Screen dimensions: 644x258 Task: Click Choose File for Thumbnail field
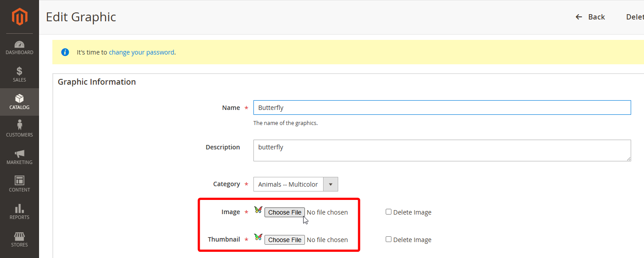(x=284, y=240)
